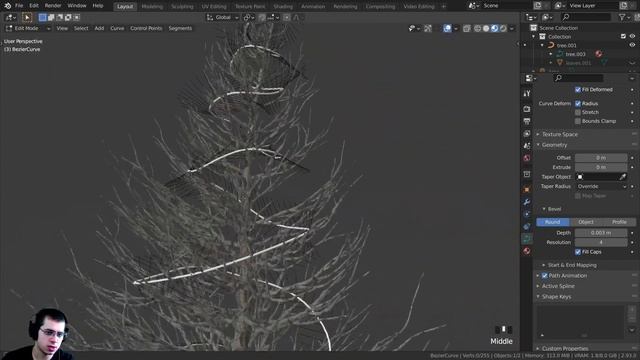This screenshot has width=640, height=360.
Task: Open the Output properties printer icon
Action: tap(527, 121)
